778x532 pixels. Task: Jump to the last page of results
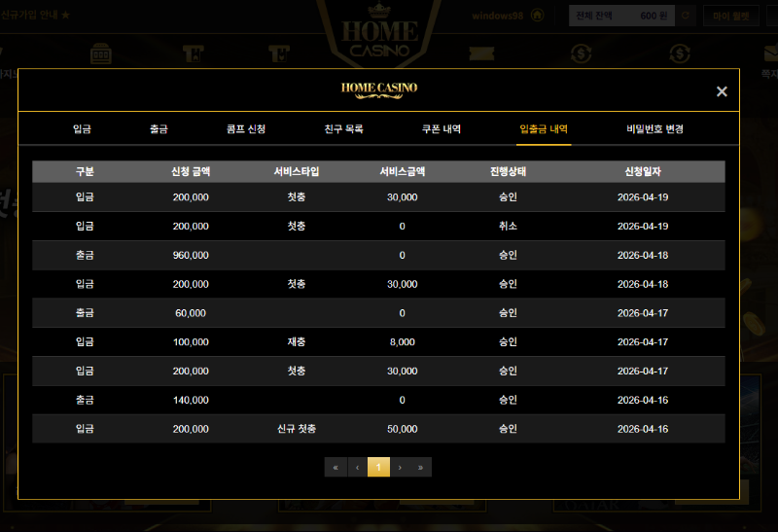tap(421, 468)
